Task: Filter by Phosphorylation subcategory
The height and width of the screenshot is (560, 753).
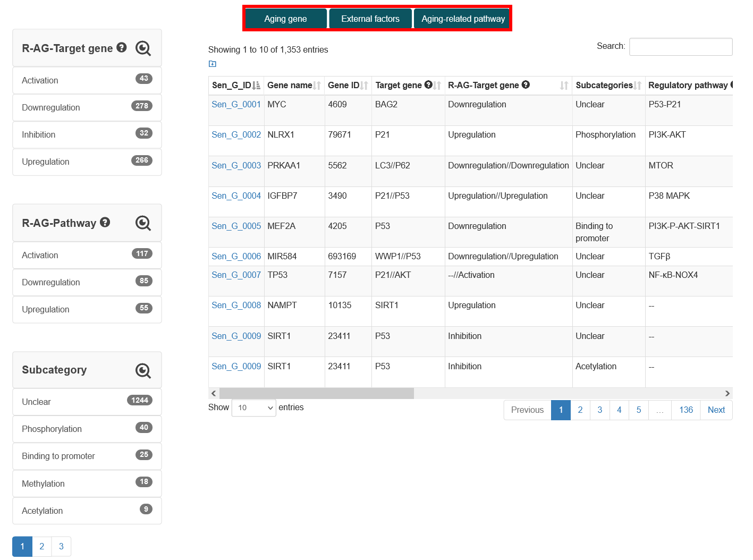Action: pos(87,429)
